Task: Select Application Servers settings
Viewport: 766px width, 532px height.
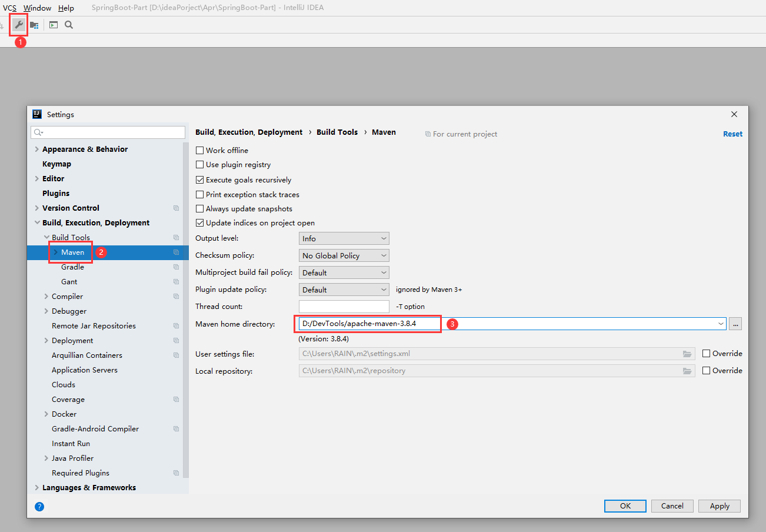Action: 85,370
